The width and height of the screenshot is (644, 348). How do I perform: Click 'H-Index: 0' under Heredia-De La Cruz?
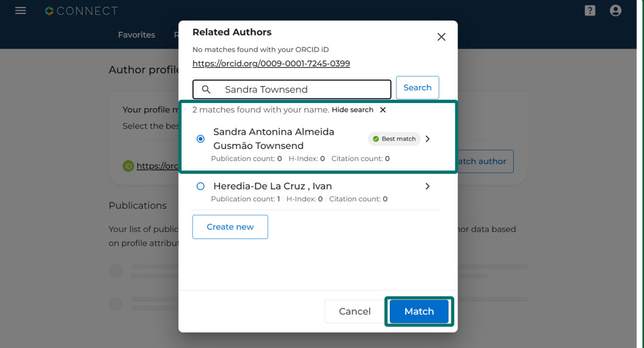coord(304,199)
